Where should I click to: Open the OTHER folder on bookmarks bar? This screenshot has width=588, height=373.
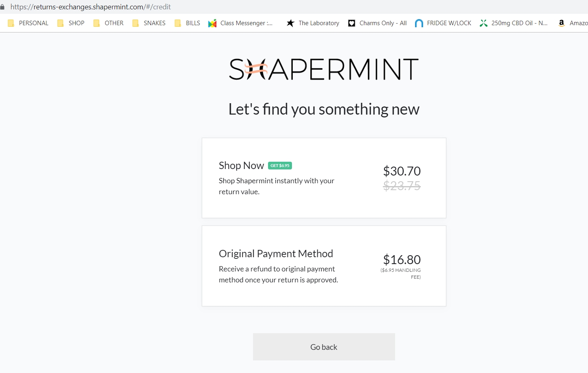[x=108, y=23]
